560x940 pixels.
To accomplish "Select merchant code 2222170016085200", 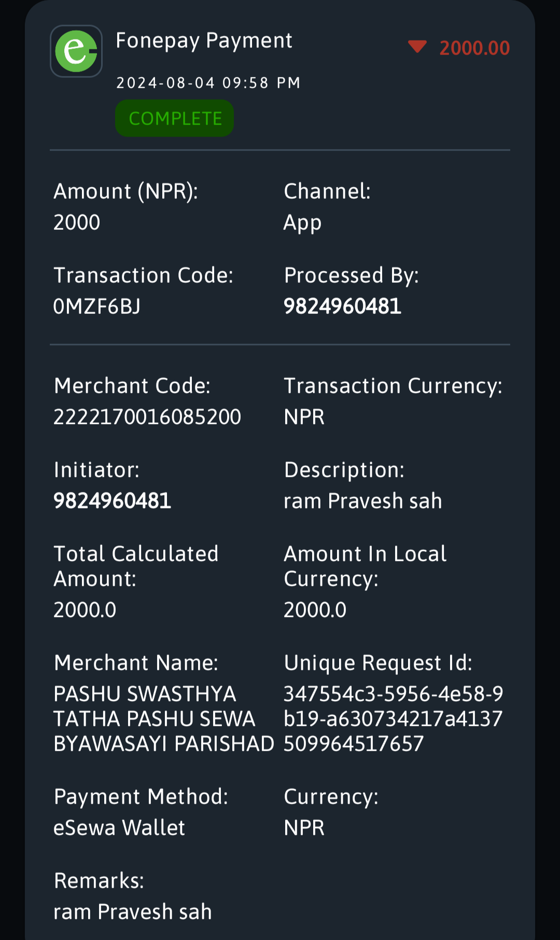I will click(x=147, y=417).
